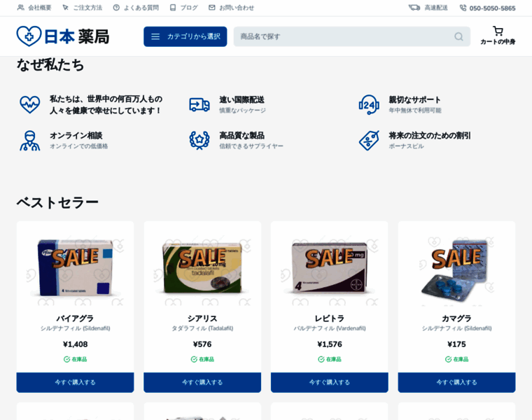Screen dimensions: 532x420
Task: Click the phone icon beside the number
Action: point(463,8)
